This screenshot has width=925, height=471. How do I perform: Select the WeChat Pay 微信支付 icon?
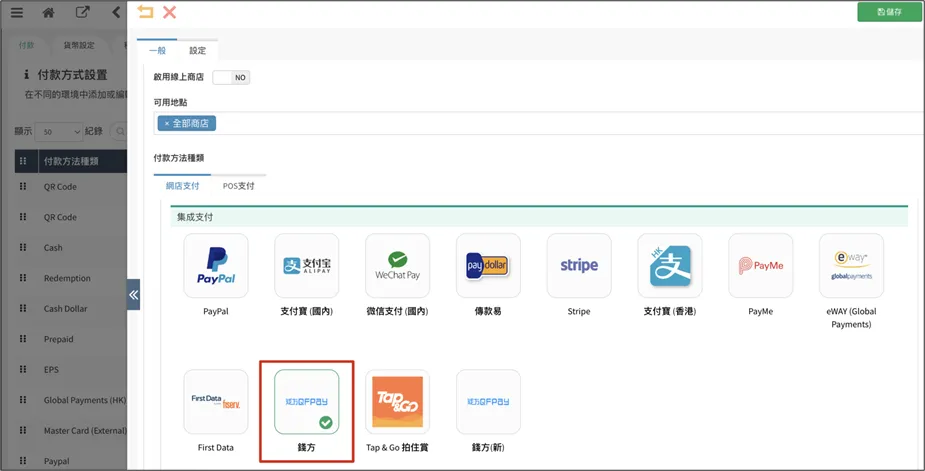pos(398,266)
